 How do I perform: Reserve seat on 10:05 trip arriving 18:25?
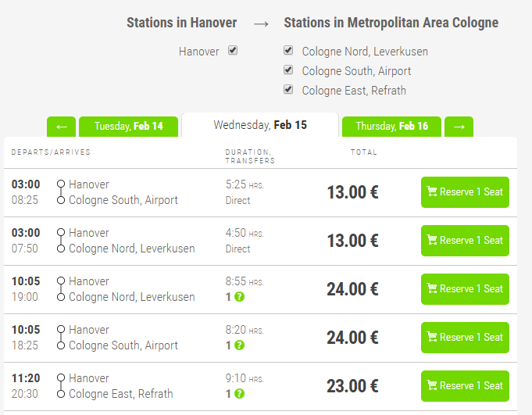[x=465, y=338]
